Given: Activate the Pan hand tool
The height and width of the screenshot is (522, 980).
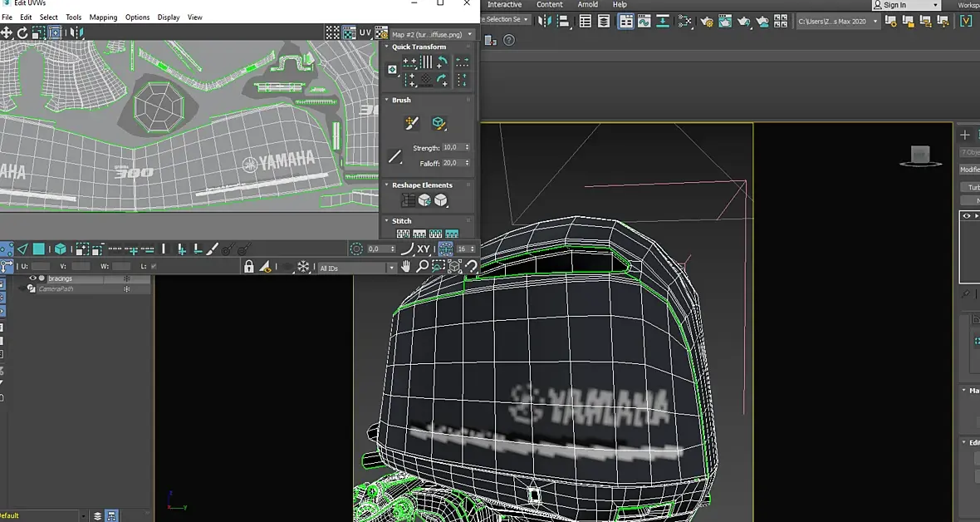Looking at the screenshot, I should tap(406, 267).
